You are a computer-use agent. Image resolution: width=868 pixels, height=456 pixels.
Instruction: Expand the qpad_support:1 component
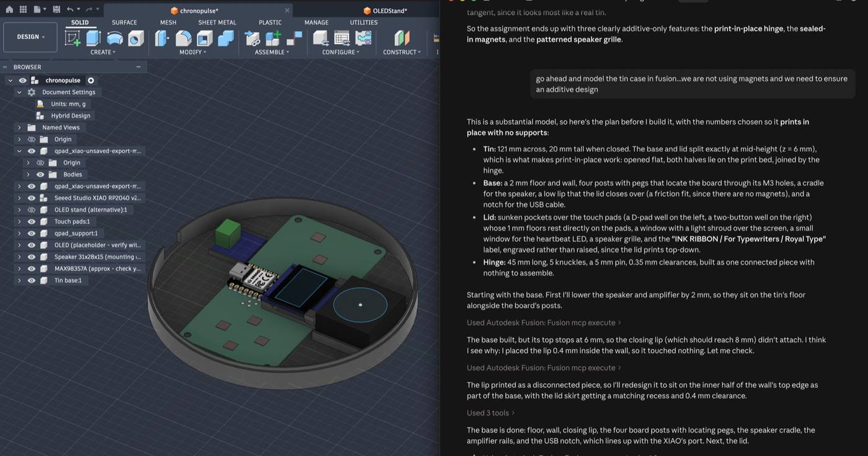19,234
